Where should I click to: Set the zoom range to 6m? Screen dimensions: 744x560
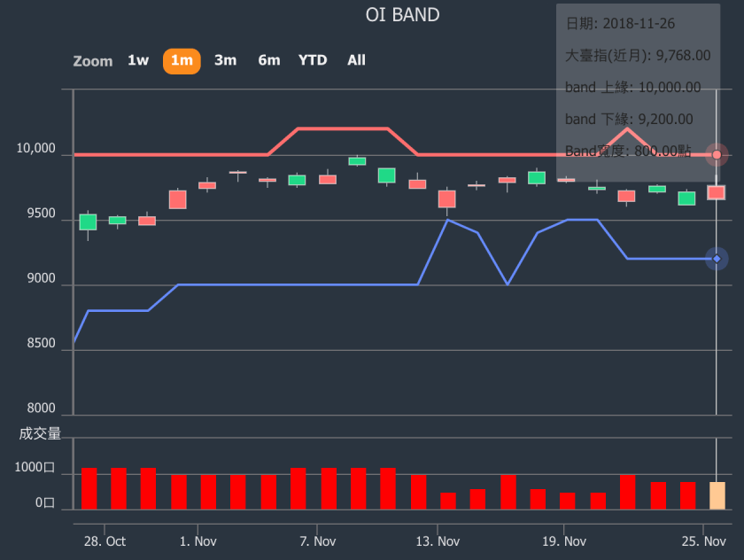coord(269,60)
